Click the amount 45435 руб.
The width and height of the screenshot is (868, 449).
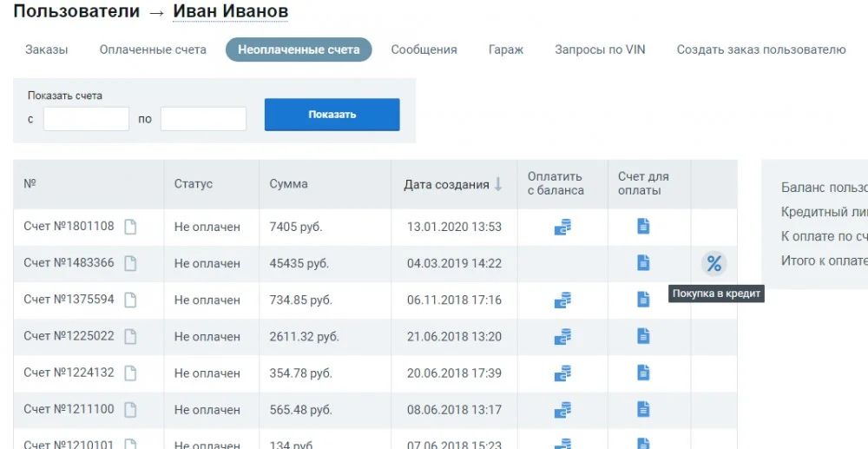pyautogui.click(x=299, y=263)
